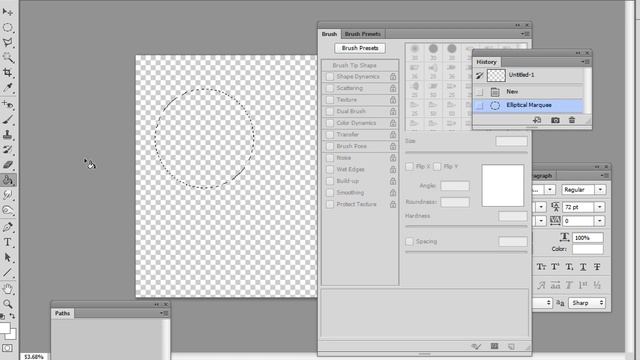Select the Horizontal Type tool

point(7,242)
